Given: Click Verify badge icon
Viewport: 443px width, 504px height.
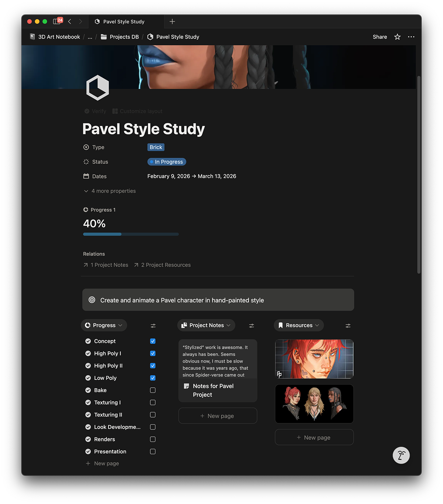Looking at the screenshot, I should [x=87, y=111].
